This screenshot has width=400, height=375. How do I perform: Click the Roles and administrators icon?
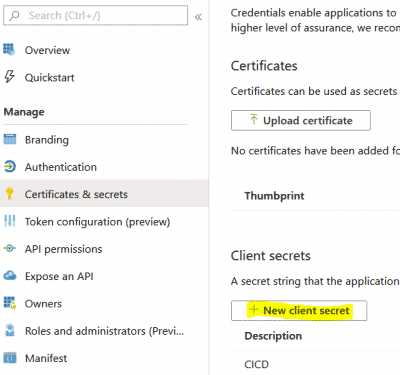(x=10, y=330)
